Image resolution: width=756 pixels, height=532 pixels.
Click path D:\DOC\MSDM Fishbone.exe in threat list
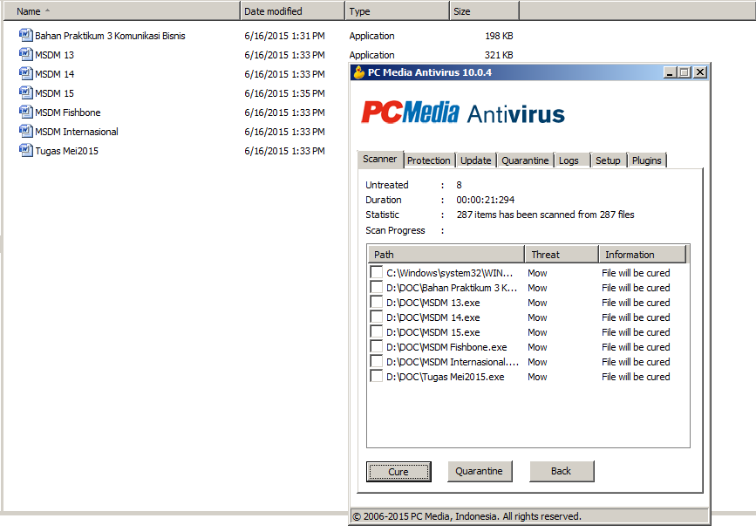tap(446, 347)
